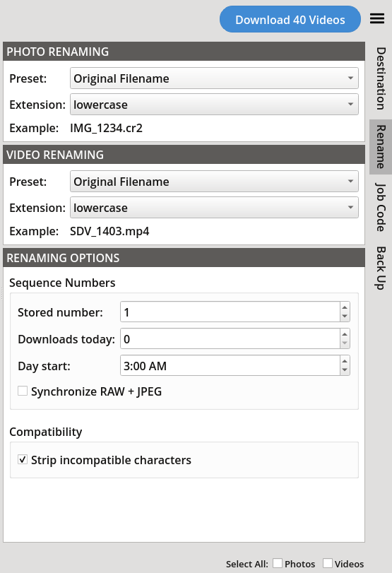
Task: Open the Photo Renaming Preset dropdown
Action: (214, 78)
